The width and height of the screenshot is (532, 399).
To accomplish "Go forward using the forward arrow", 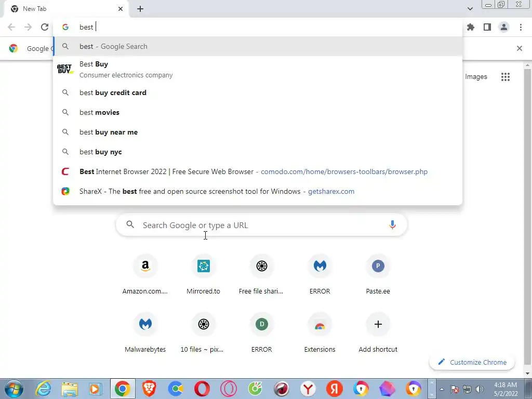I will (28, 27).
